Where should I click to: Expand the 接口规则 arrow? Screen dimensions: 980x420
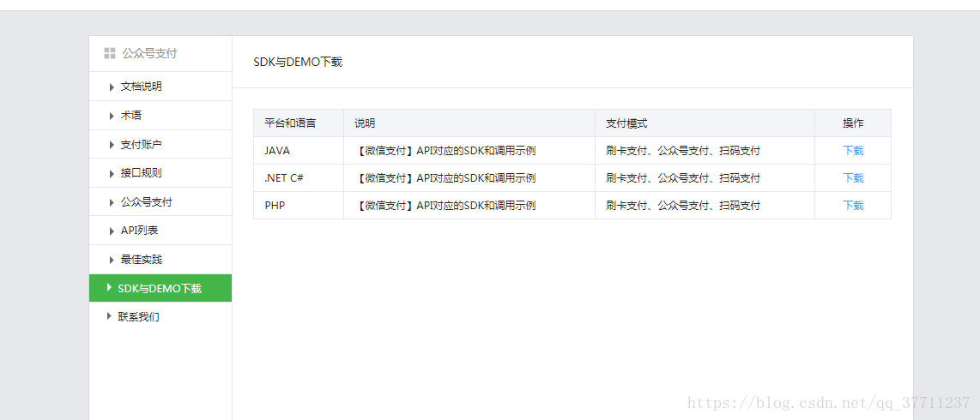coord(112,173)
